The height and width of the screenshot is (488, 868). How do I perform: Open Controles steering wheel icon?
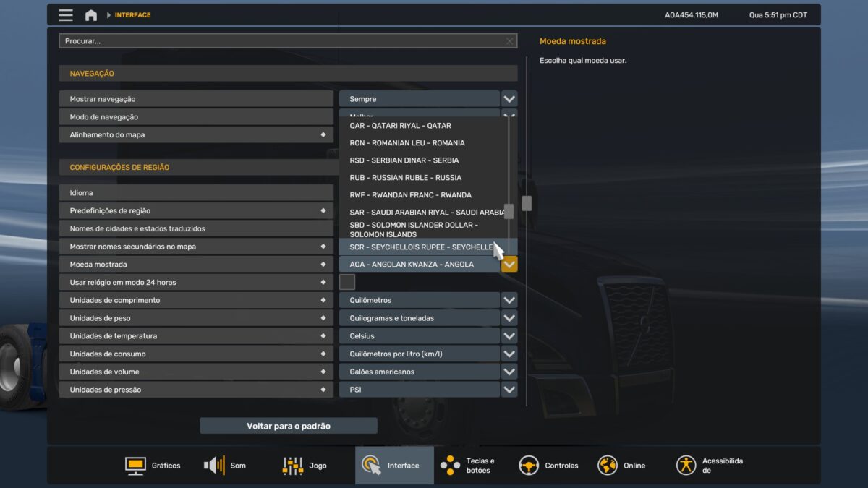(529, 466)
